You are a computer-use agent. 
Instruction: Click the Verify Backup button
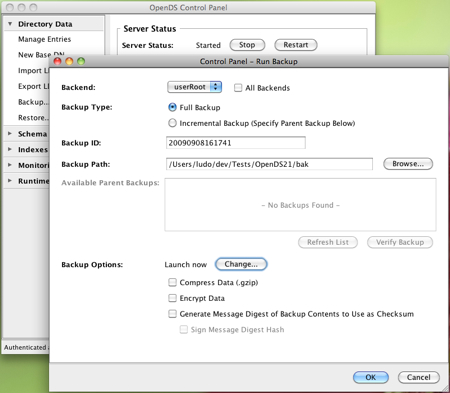400,242
